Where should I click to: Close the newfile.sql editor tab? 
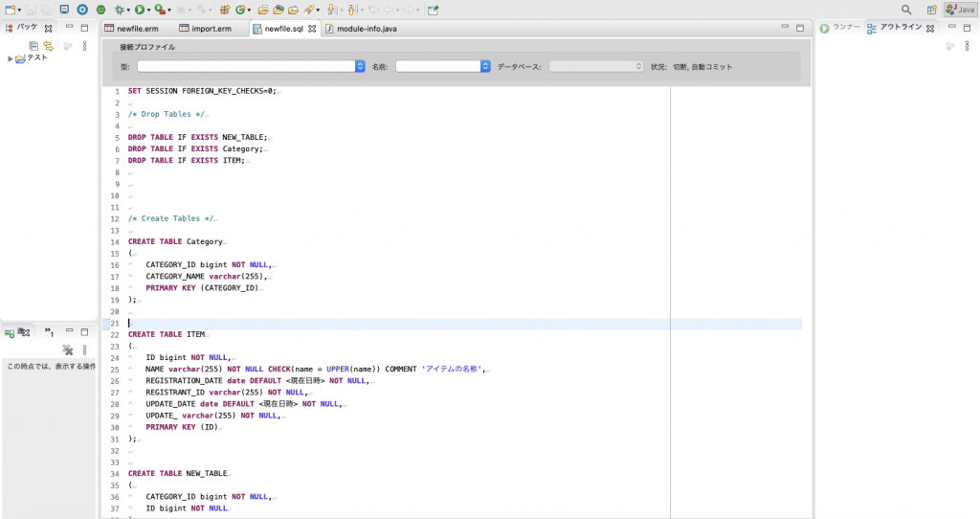pos(312,29)
